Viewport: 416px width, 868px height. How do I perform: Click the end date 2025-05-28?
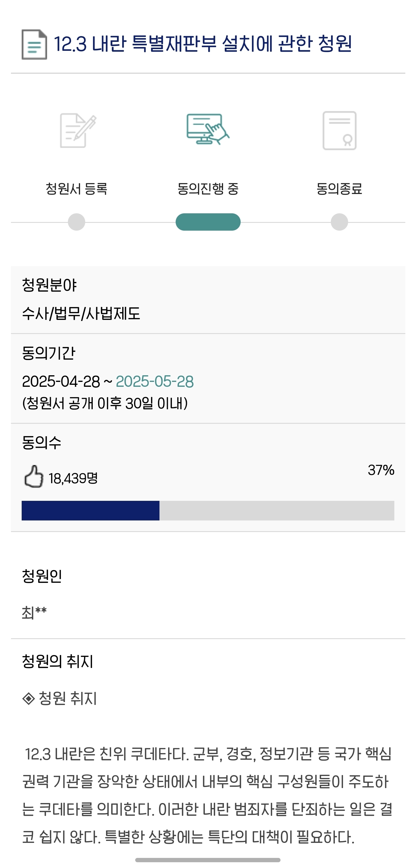pyautogui.click(x=155, y=381)
